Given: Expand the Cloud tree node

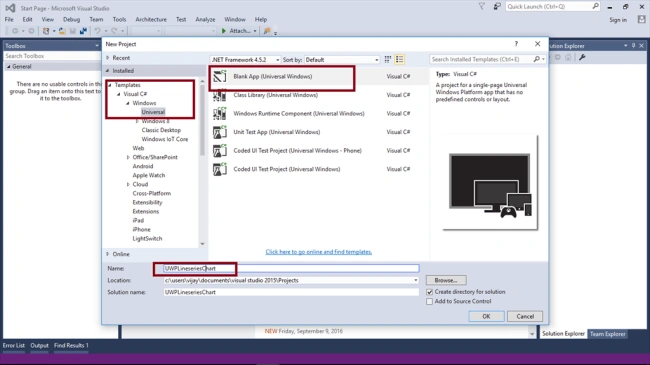Looking at the screenshot, I should tap(128, 184).
